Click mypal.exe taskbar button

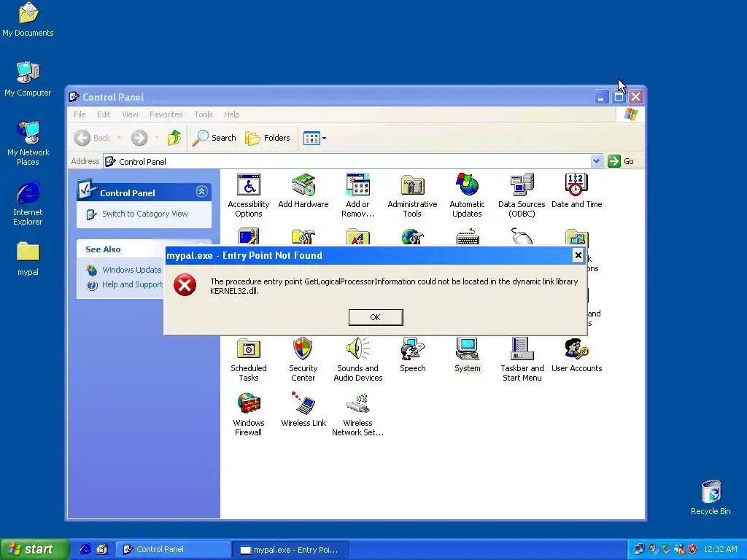[x=290, y=550]
